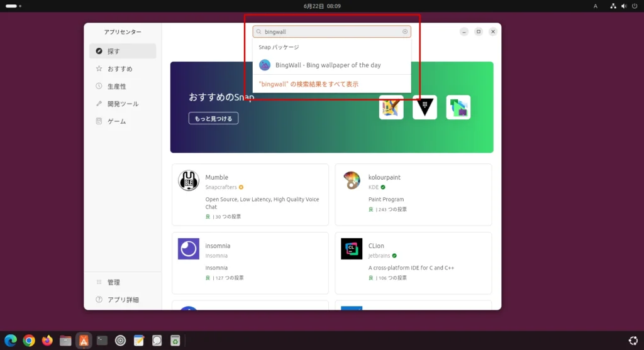Click the compass icon next to 探す

click(99, 52)
